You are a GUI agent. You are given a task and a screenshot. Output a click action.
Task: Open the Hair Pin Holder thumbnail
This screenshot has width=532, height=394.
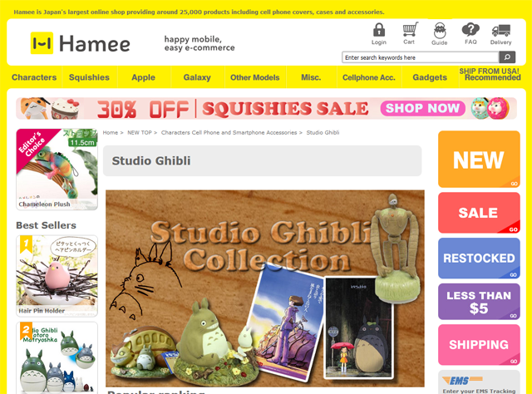[57, 276]
